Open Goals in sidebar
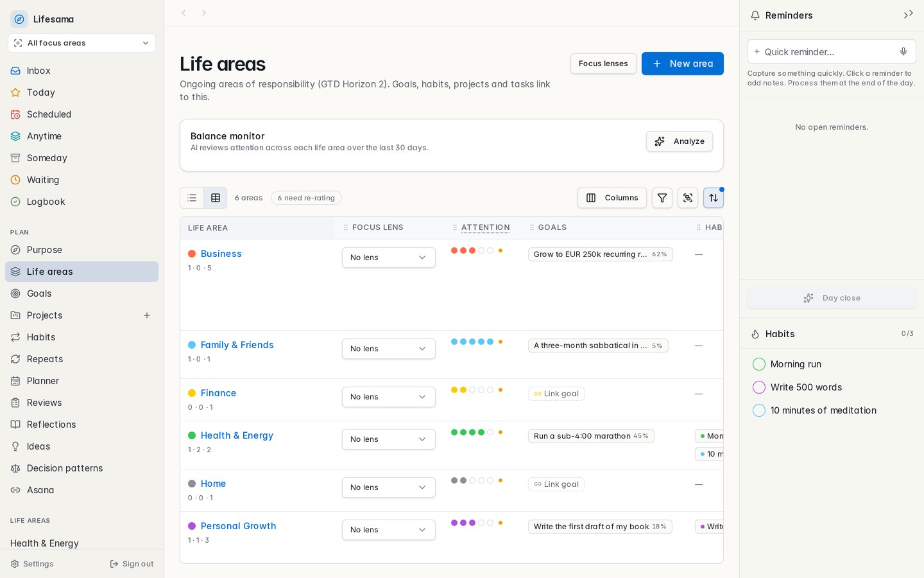Image resolution: width=924 pixels, height=578 pixels. tap(81, 293)
